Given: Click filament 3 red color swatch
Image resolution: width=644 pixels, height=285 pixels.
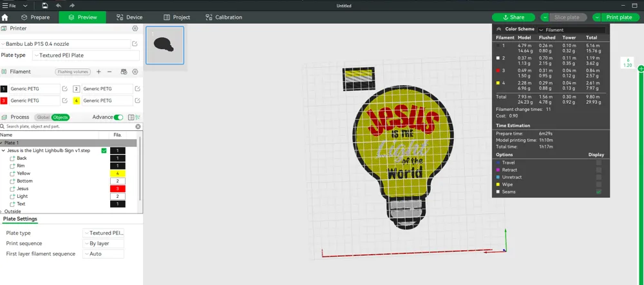Looking at the screenshot, I should point(4,101).
